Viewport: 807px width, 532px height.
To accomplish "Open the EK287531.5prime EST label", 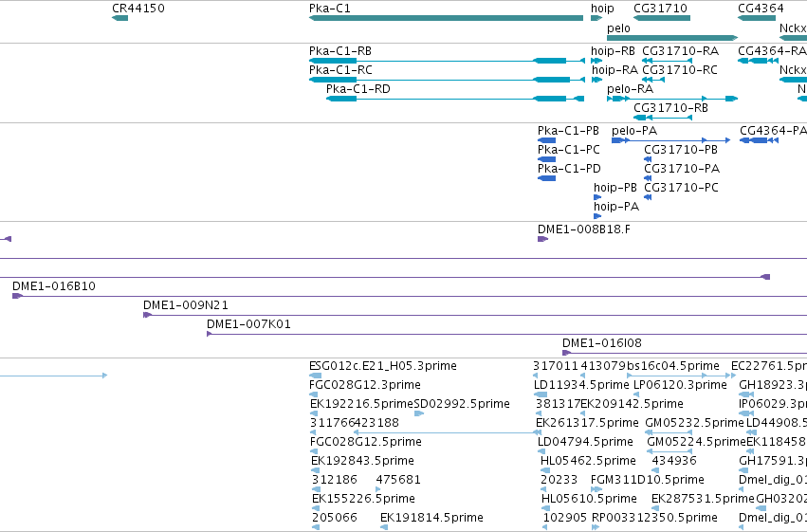I will coord(703,499).
